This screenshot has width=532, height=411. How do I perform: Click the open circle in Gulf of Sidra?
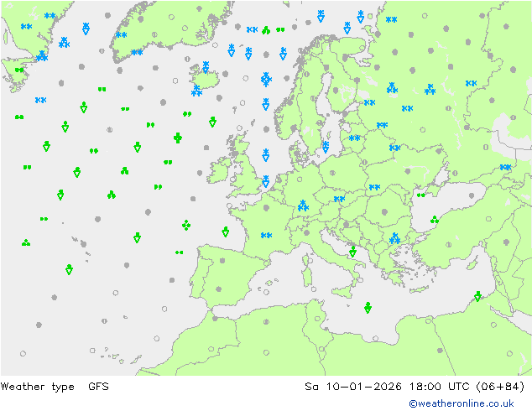[x=375, y=338]
